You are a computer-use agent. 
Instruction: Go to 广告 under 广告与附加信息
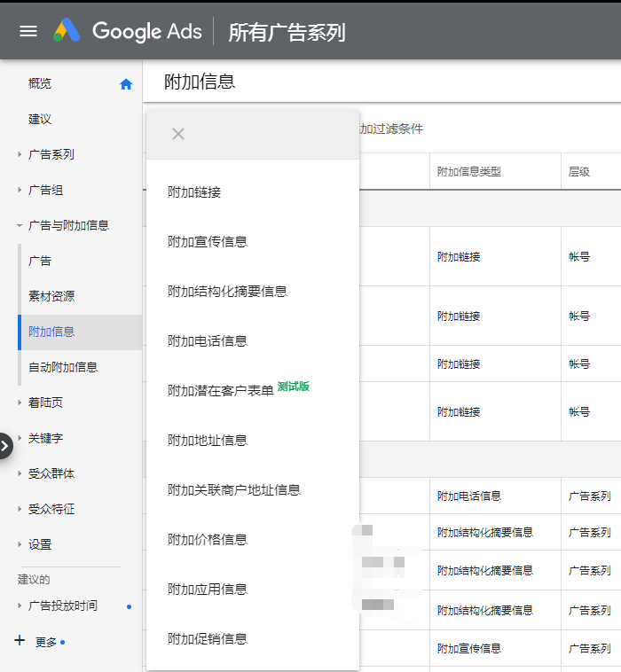pyautogui.click(x=40, y=261)
